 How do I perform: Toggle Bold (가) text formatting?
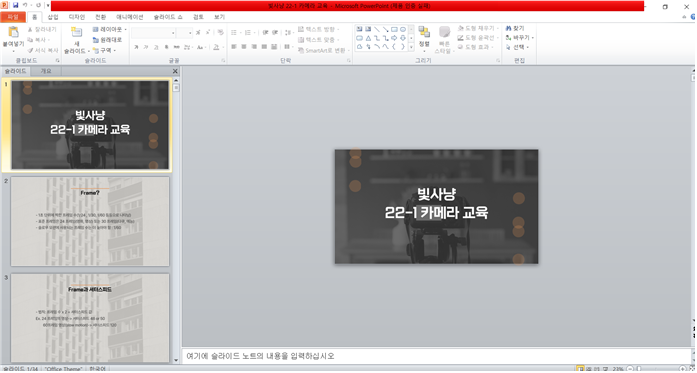coord(136,47)
